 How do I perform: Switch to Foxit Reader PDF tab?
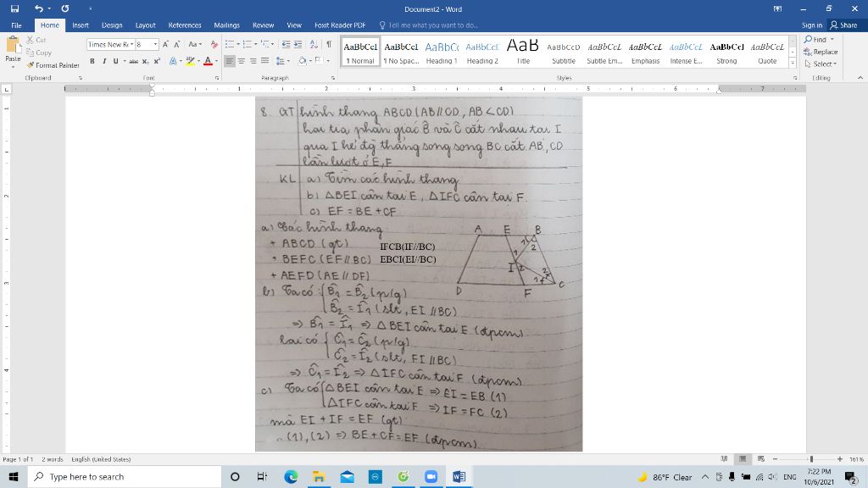340,25
